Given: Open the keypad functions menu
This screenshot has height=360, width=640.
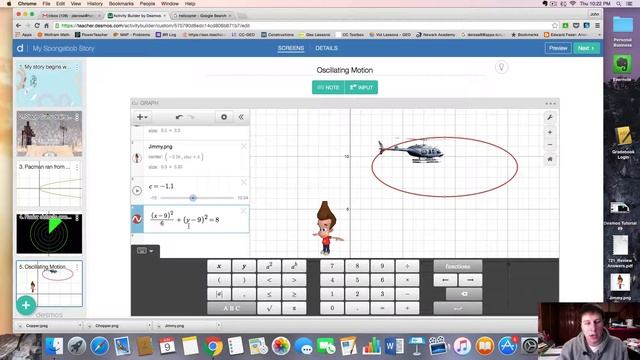Looking at the screenshot, I should click(458, 266).
